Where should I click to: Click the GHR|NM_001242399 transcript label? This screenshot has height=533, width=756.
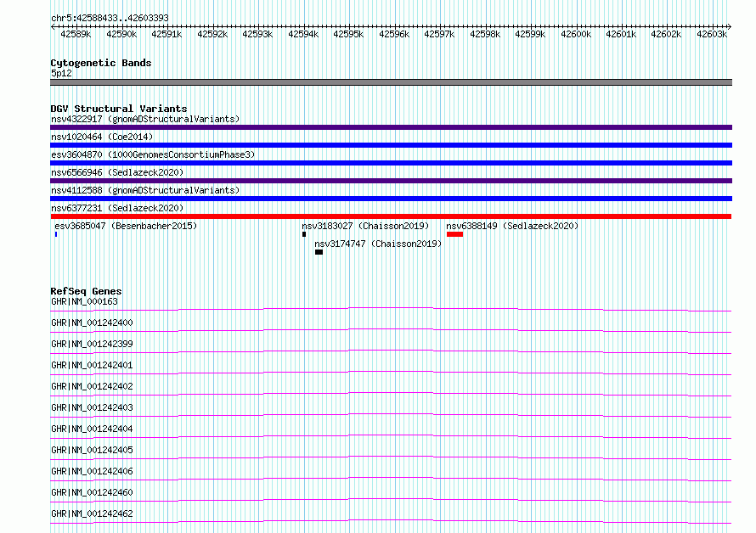[92, 344]
